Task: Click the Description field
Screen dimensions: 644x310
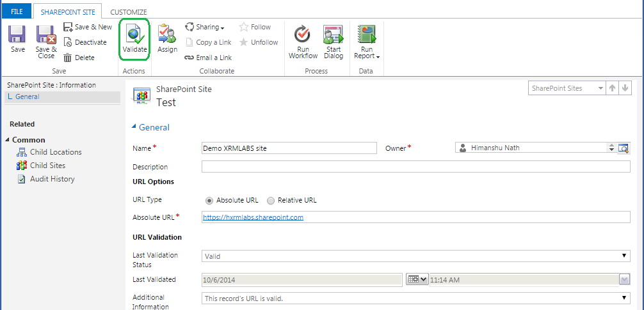Action: click(415, 166)
